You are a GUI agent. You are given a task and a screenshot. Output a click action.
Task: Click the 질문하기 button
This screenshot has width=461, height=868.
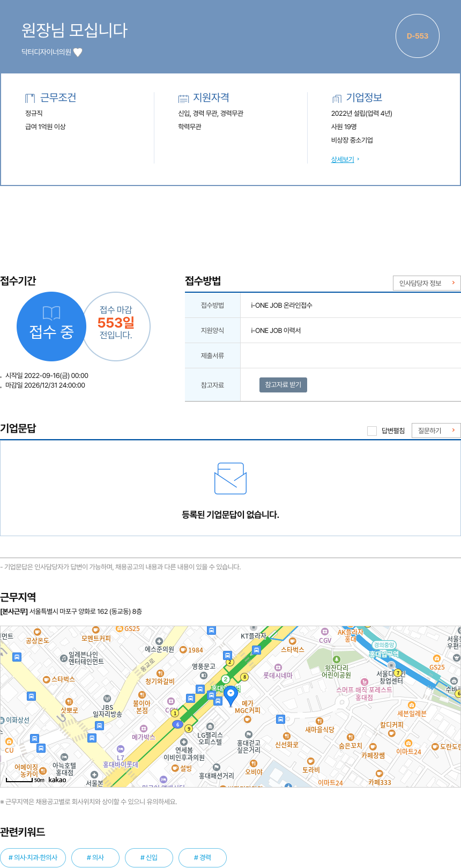(x=436, y=431)
